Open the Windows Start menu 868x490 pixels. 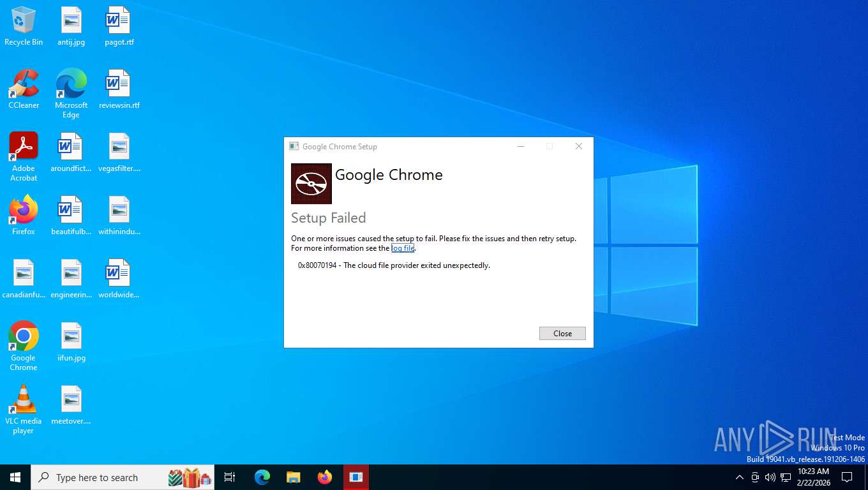[x=15, y=477]
